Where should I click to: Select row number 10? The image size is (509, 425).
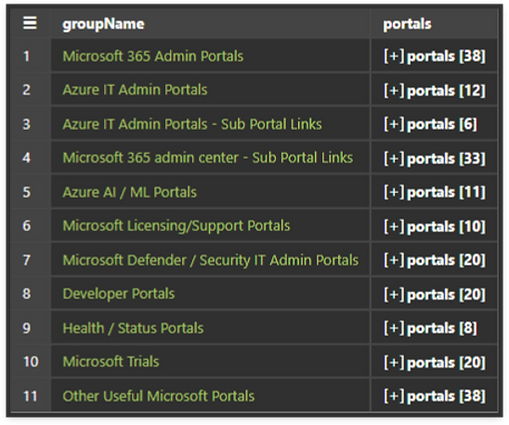pyautogui.click(x=30, y=362)
